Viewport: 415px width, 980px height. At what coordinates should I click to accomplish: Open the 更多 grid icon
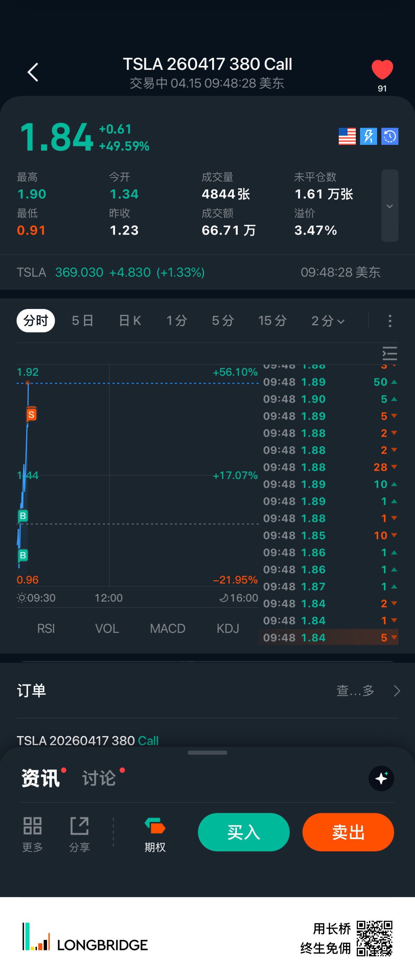click(x=33, y=832)
